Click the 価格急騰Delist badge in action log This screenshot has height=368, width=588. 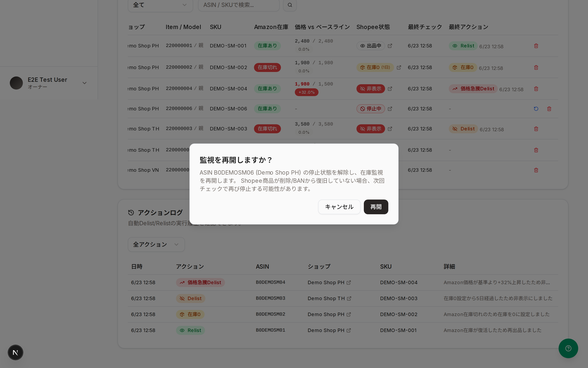tap(200, 283)
